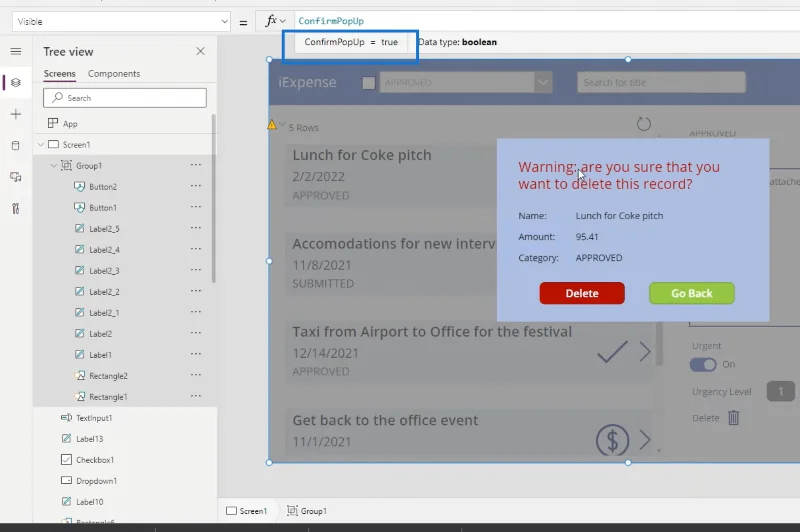Open the APPROVED filter dropdown arrow
Screen dimensions: 800x532
click(x=543, y=82)
